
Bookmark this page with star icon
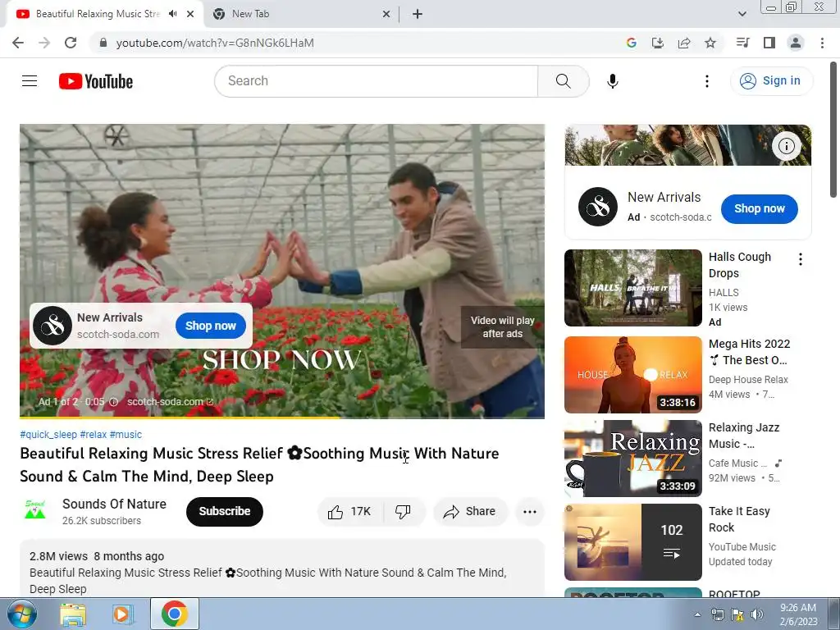[x=710, y=43]
